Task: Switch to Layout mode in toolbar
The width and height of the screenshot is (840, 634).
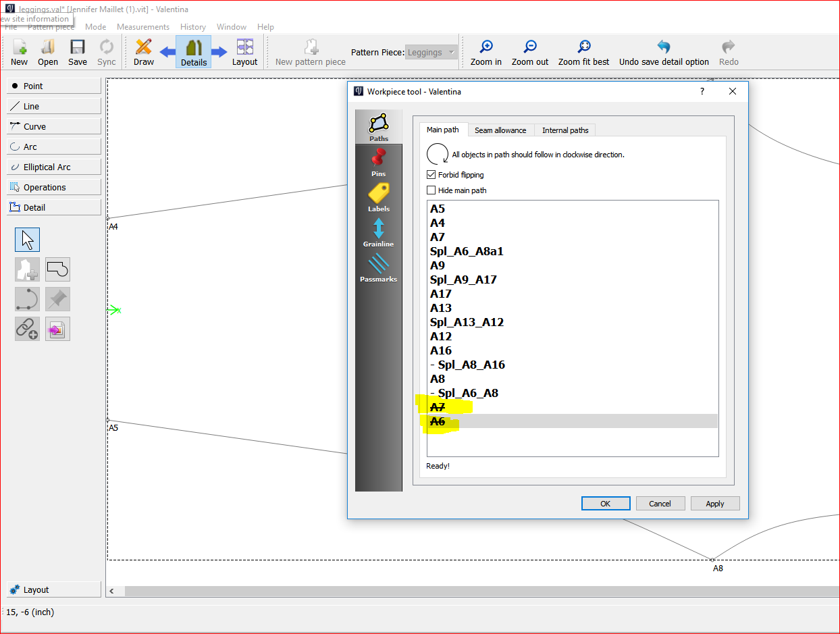Action: coord(244,47)
